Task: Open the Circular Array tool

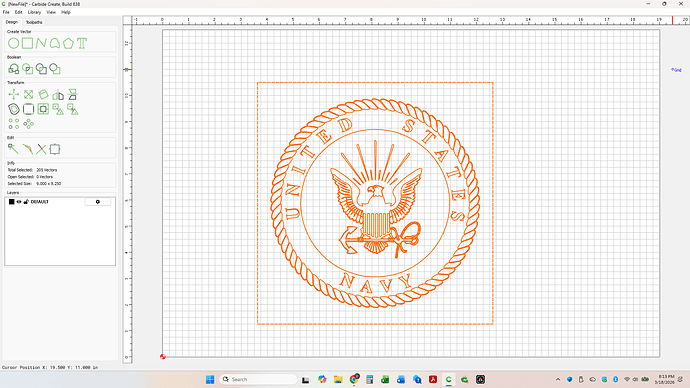Action: [x=29, y=124]
